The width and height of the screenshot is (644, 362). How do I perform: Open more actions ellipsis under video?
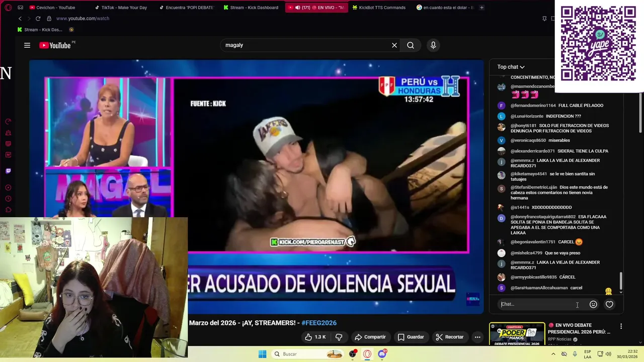pos(477,337)
